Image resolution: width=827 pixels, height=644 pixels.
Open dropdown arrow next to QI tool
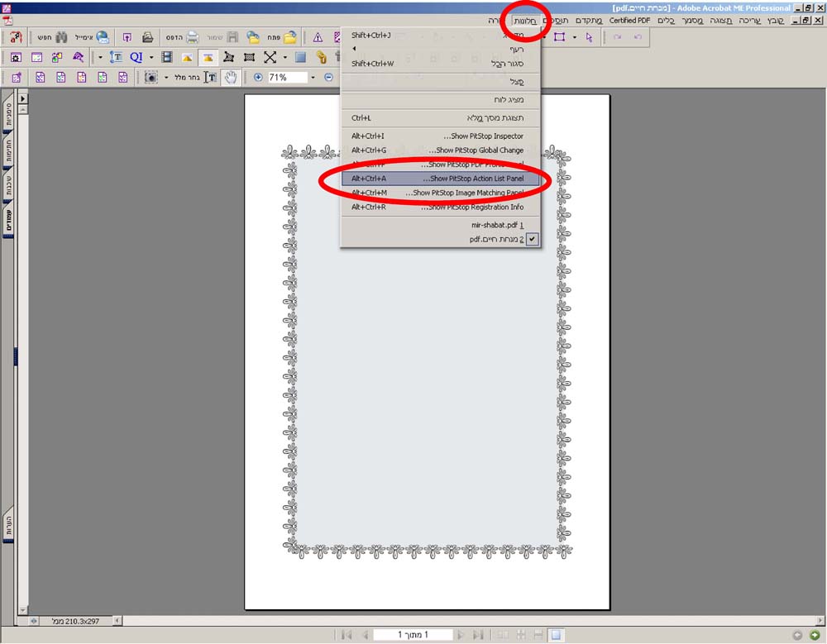(151, 57)
